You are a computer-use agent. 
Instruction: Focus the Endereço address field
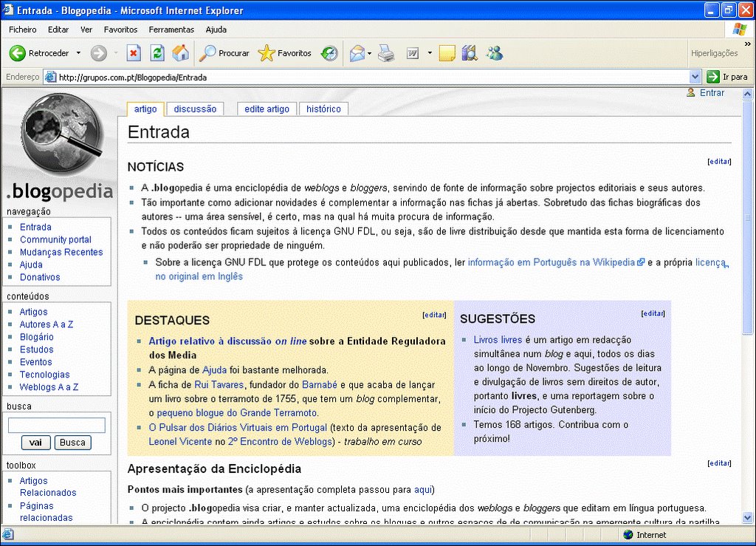click(373, 77)
